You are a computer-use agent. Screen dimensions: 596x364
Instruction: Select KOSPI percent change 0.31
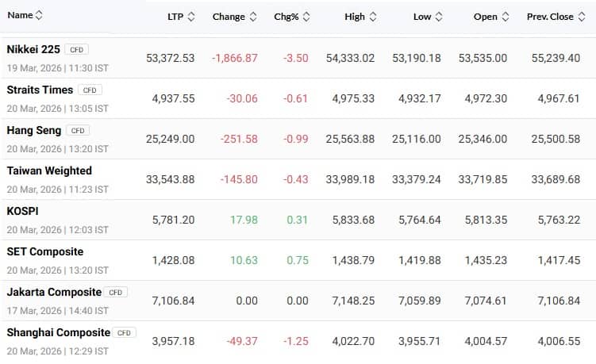[x=298, y=220]
